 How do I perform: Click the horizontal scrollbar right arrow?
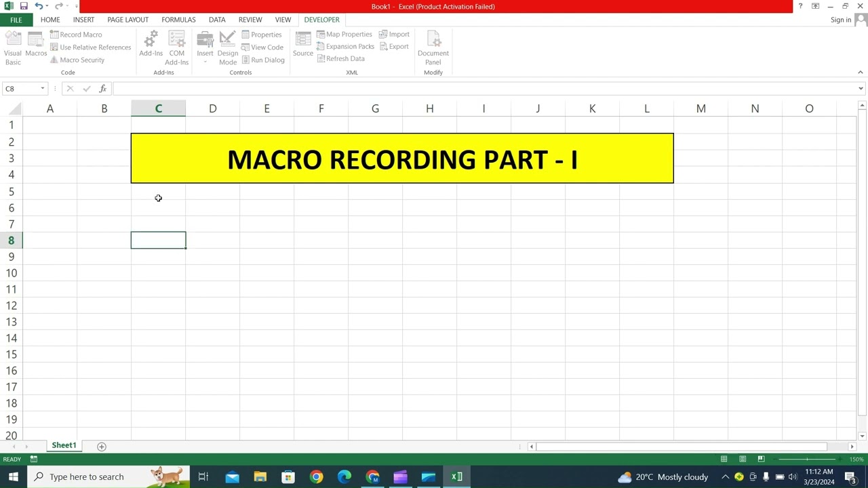[x=852, y=447]
